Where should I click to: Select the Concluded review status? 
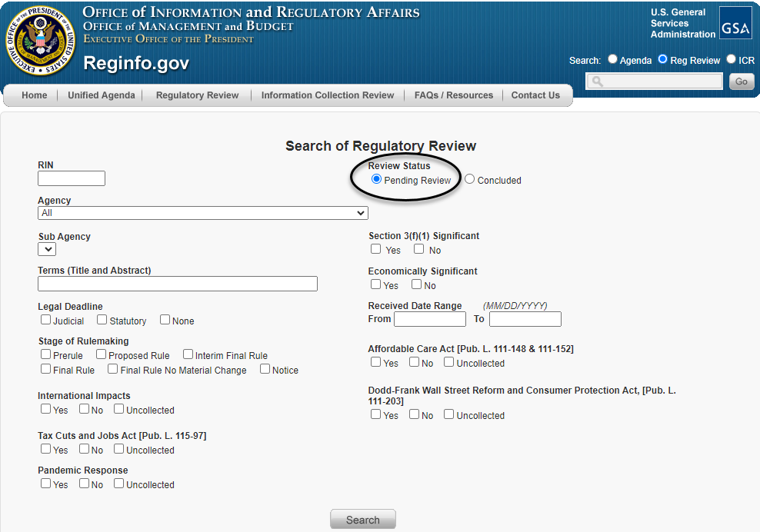pos(470,179)
